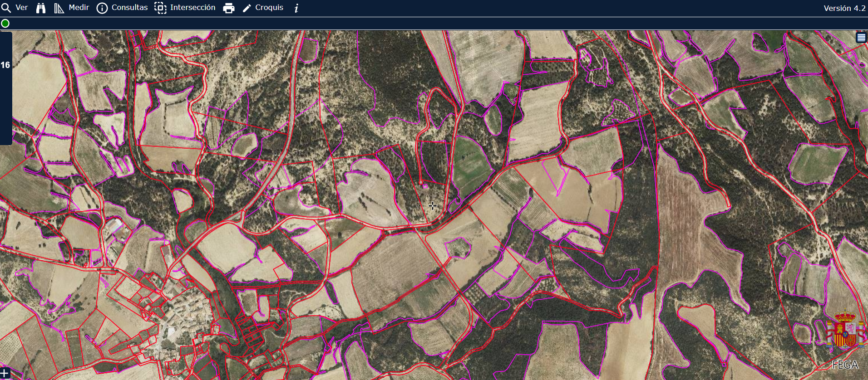Select the Intersección tool

coord(185,8)
